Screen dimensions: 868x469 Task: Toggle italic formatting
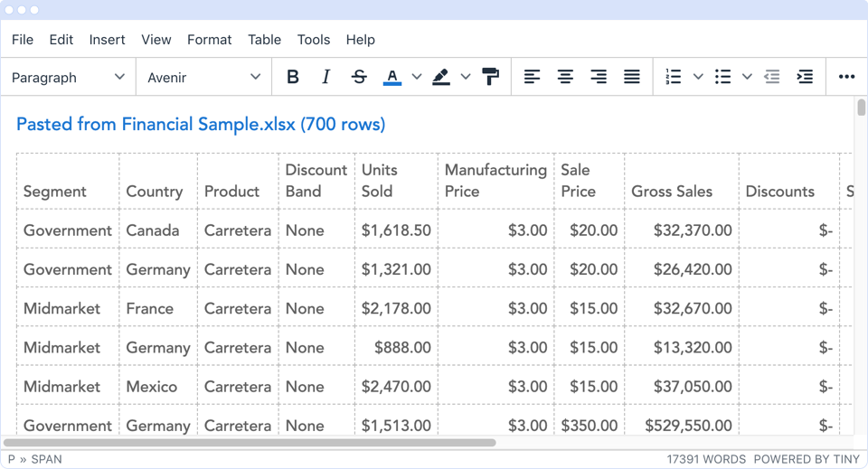(325, 78)
